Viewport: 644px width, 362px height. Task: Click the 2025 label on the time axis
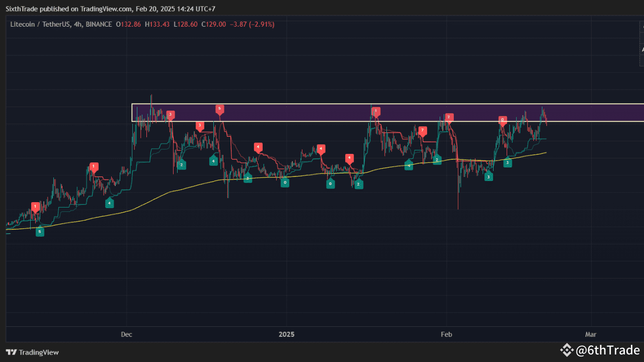pos(287,334)
